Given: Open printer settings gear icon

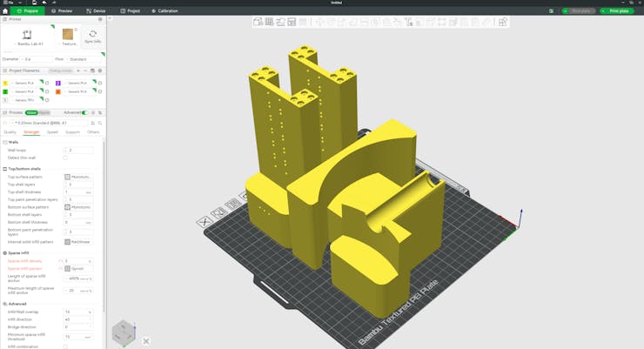Looking at the screenshot, I should tap(100, 19).
